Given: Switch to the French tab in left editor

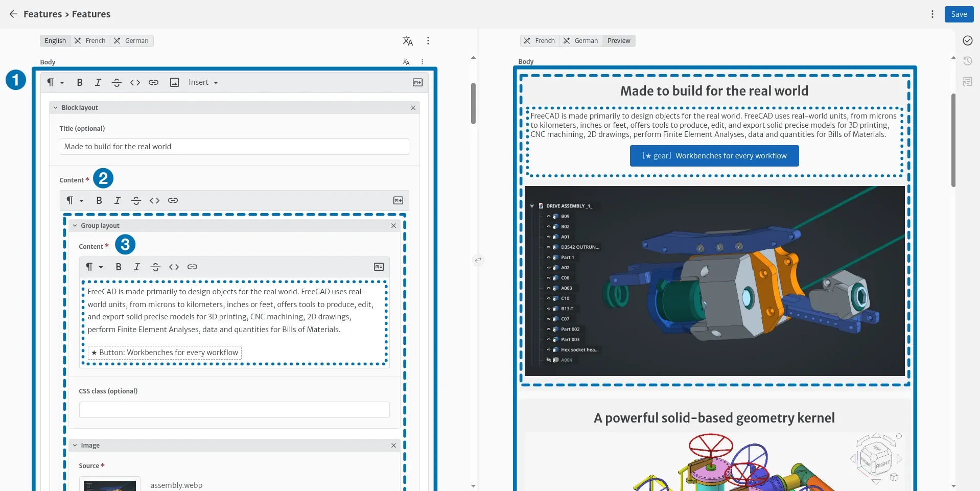Looking at the screenshot, I should pyautogui.click(x=90, y=41).
